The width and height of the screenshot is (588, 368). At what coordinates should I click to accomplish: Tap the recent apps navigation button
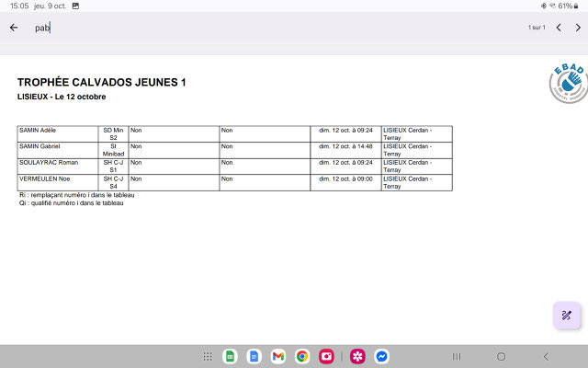(457, 356)
